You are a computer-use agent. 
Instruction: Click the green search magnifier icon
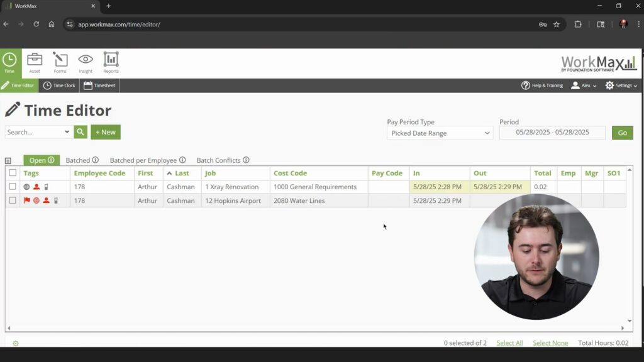click(80, 132)
